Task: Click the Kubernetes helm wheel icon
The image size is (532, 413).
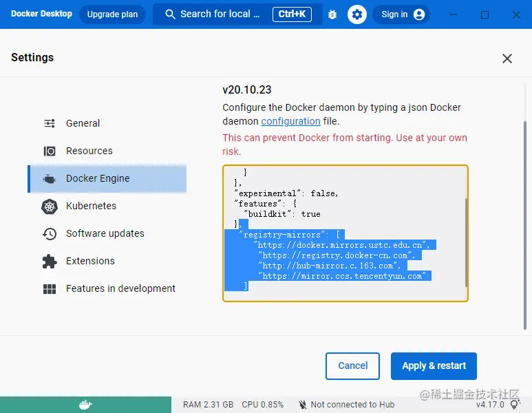Action: pyautogui.click(x=50, y=206)
